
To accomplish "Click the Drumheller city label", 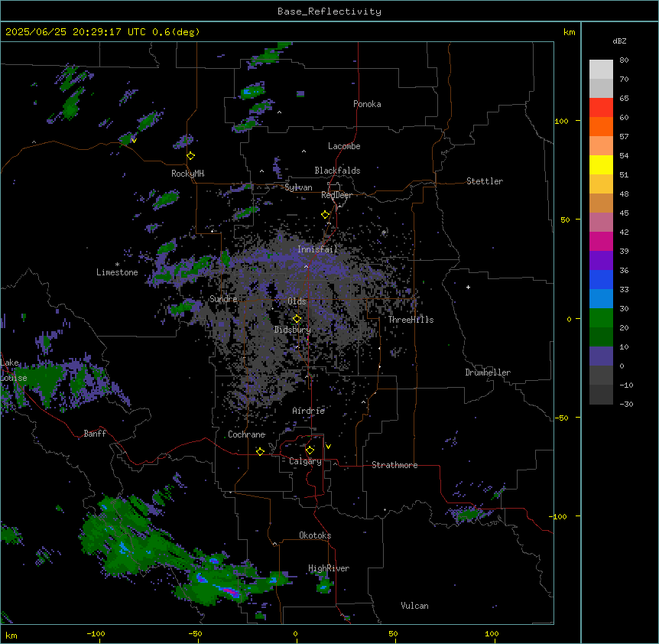I will pyautogui.click(x=488, y=372).
